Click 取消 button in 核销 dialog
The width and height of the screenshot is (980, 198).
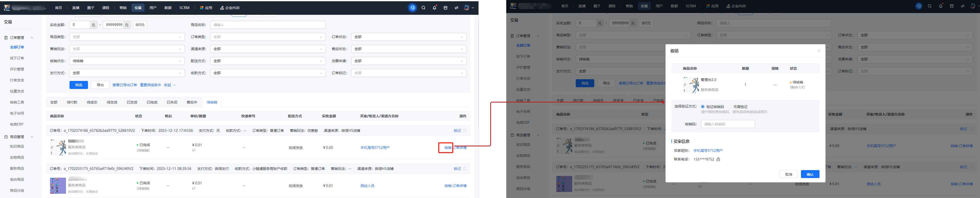789,174
